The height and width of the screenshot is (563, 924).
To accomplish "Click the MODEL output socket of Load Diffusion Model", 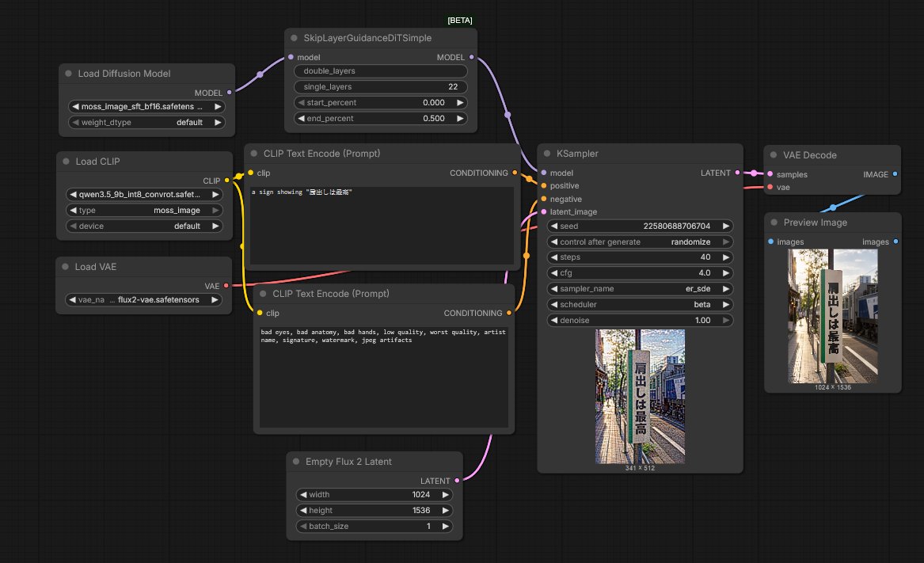I will (230, 93).
